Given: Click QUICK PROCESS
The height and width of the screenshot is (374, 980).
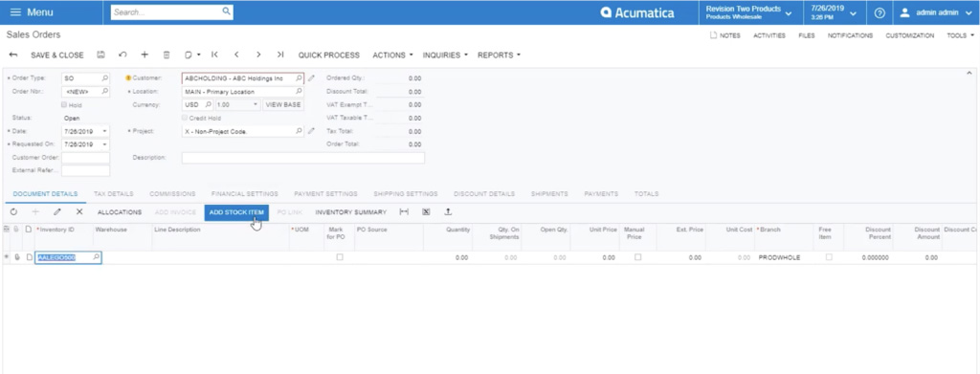Looking at the screenshot, I should tap(329, 55).
